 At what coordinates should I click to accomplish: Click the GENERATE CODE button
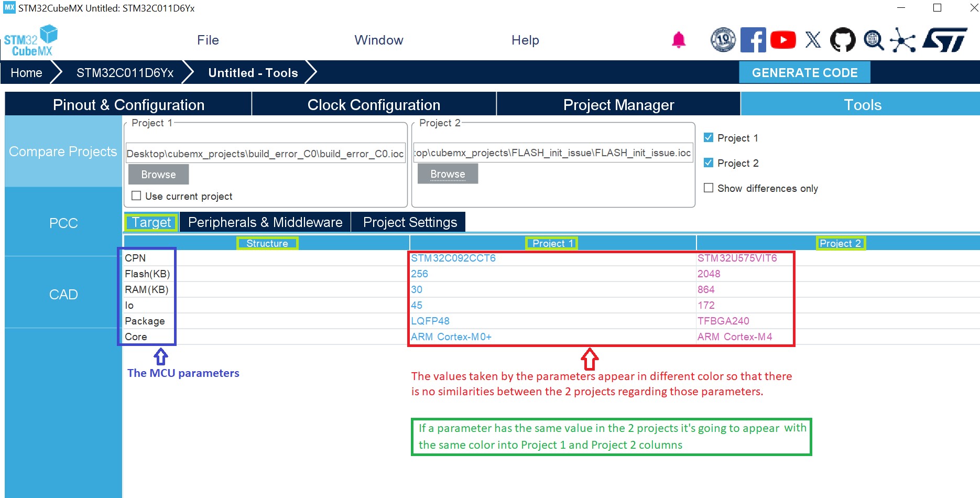click(x=804, y=72)
